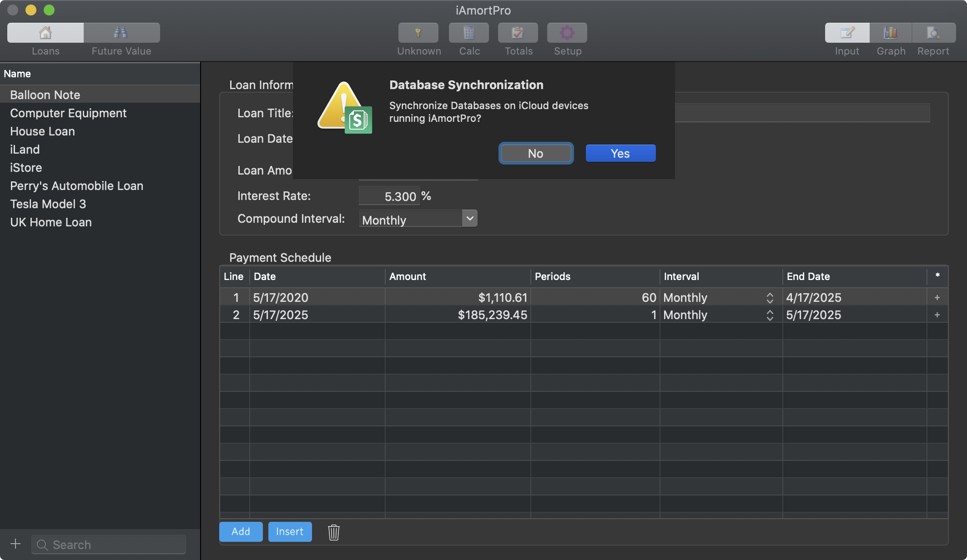Open the Totals clipboard icon
This screenshot has height=560, width=967.
[518, 33]
